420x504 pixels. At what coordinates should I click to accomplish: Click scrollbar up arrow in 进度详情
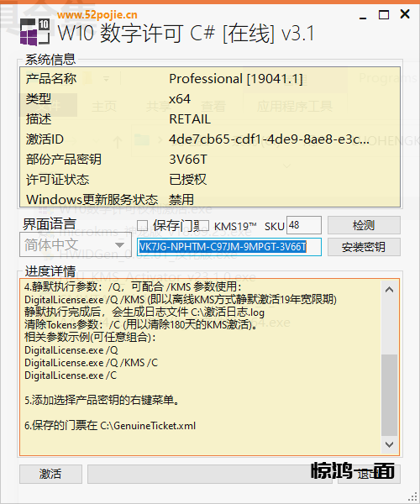point(389,290)
